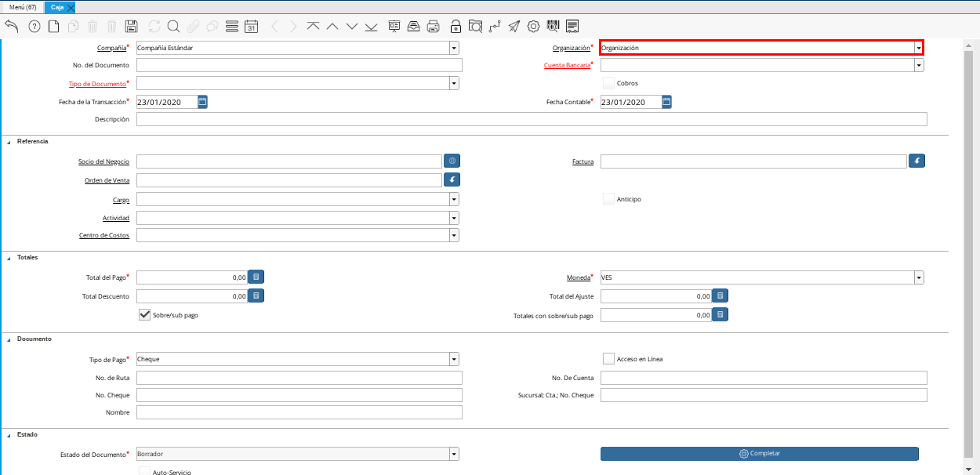Click the printer icon in toolbar
This screenshot has width=980, height=475.
click(x=433, y=26)
